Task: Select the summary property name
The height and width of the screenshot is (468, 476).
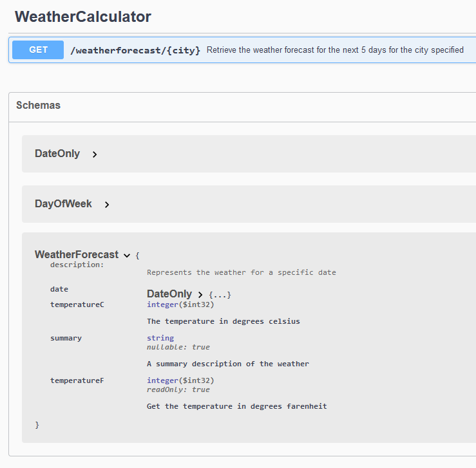Action: (66, 338)
